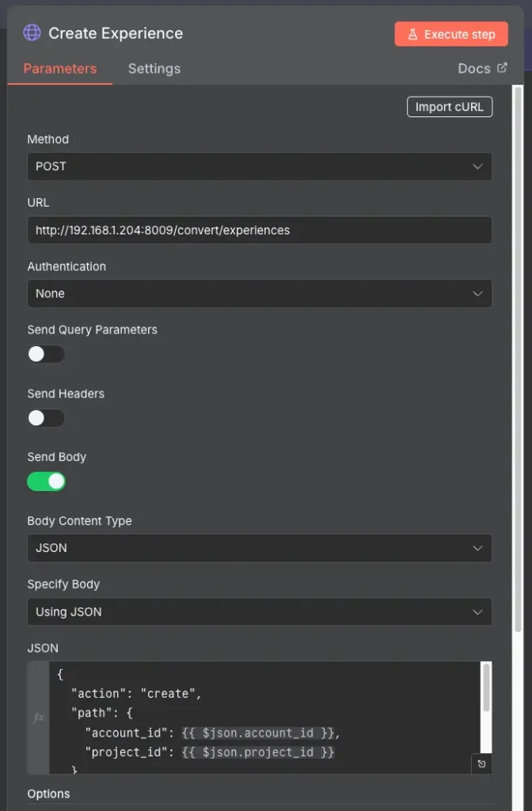Viewport: 532px width, 811px height.
Task: Click the Send Query Parameters label
Action: [x=93, y=330]
